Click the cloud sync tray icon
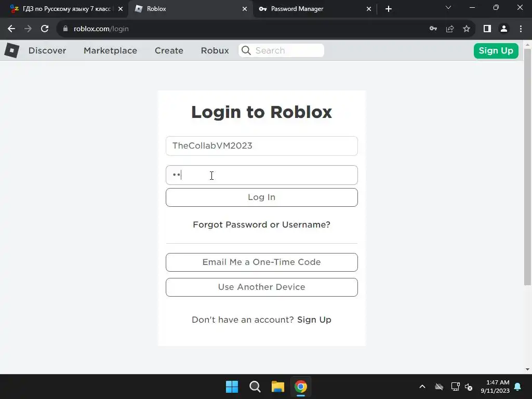 coord(439,387)
